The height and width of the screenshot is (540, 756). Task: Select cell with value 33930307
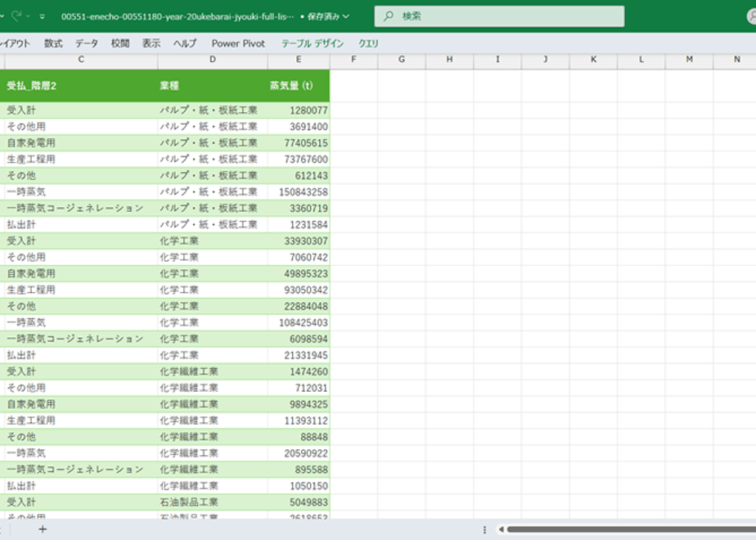click(299, 241)
